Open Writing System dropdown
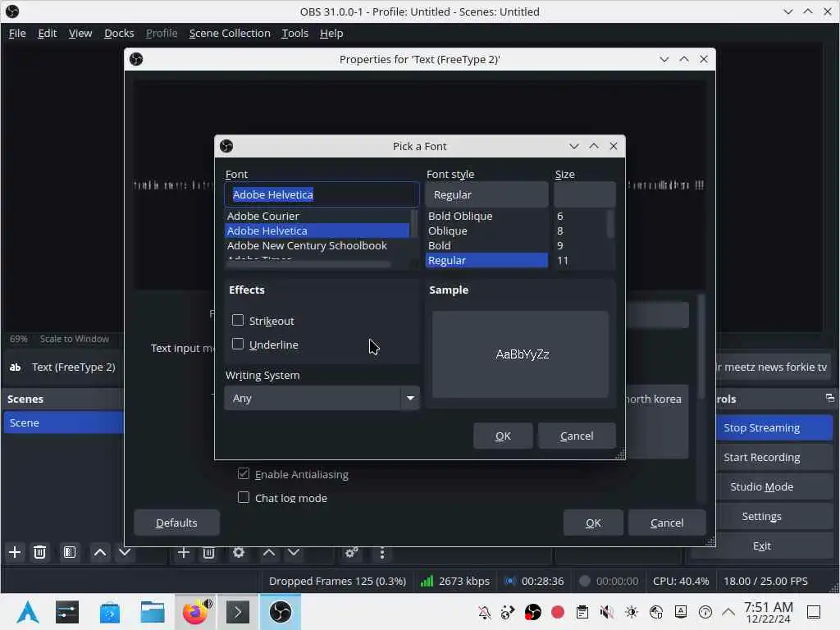The image size is (840, 630). pos(322,398)
